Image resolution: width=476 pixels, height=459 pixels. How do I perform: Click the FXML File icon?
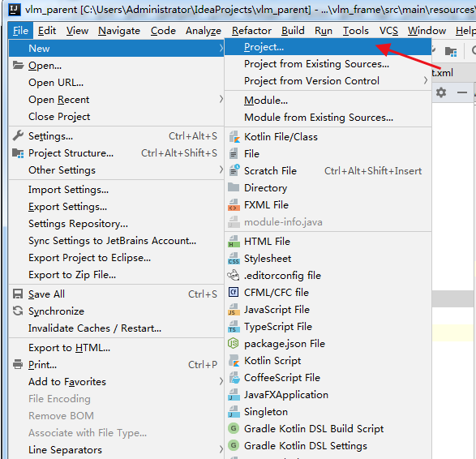[x=234, y=205]
